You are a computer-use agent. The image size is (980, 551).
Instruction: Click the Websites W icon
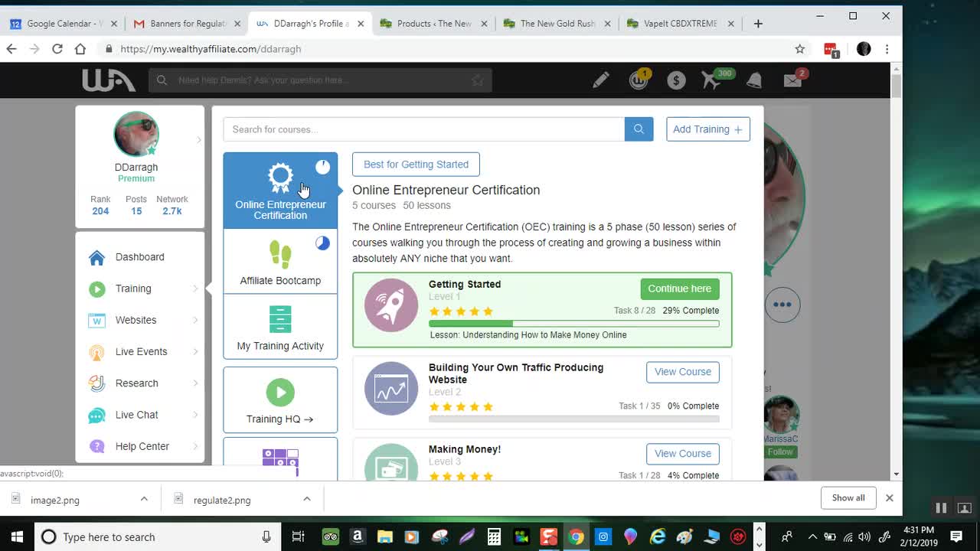tap(96, 320)
